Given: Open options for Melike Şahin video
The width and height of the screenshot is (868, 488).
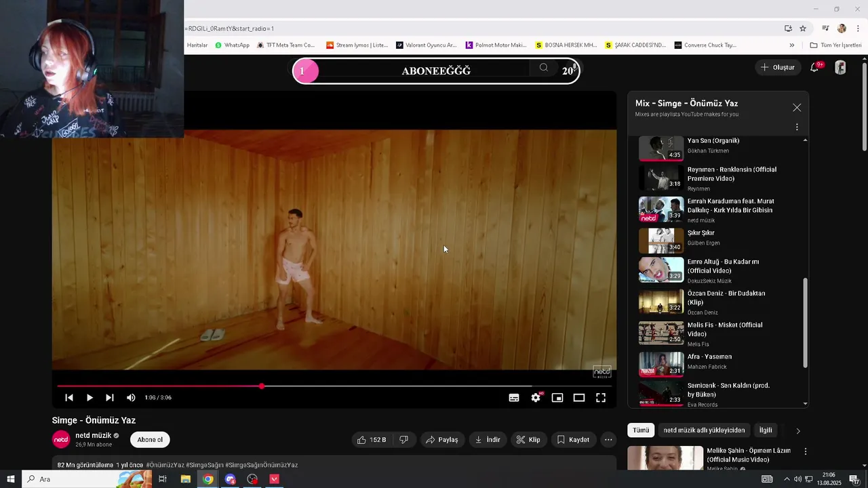Looking at the screenshot, I should (806, 451).
